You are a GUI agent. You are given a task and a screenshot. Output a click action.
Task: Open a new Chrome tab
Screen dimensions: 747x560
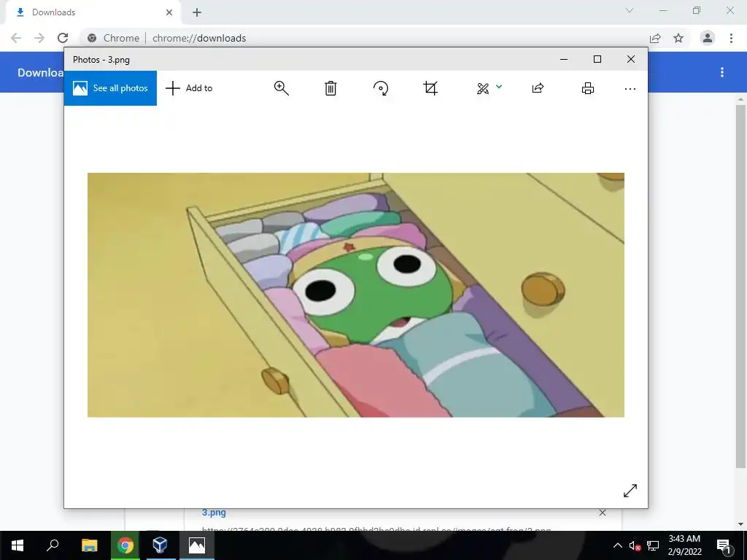point(197,12)
